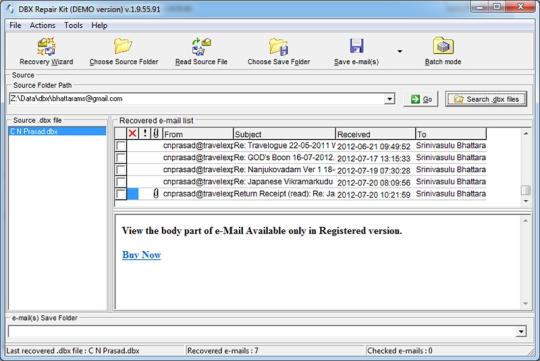Sort by the From column header
The height and width of the screenshot is (361, 540).
198,134
